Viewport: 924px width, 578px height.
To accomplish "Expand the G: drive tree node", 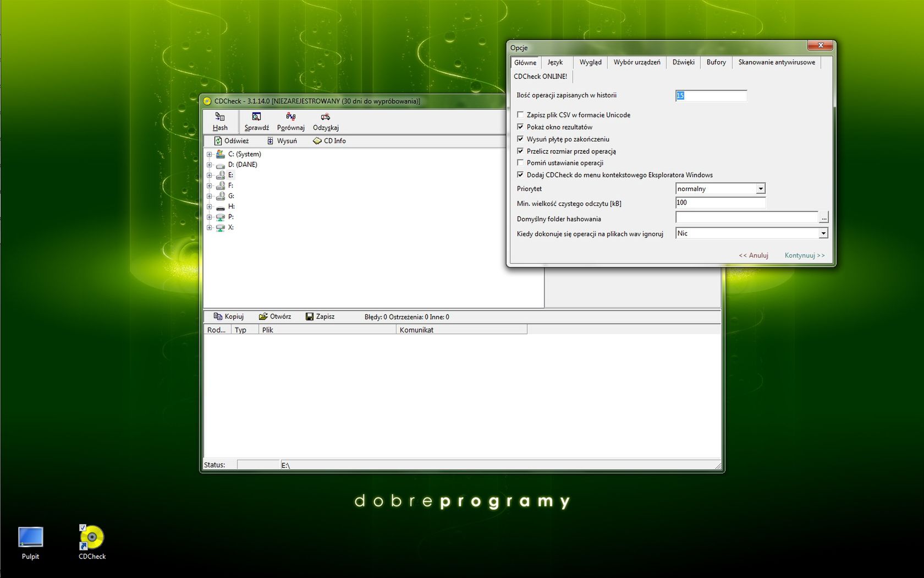I will [x=209, y=196].
